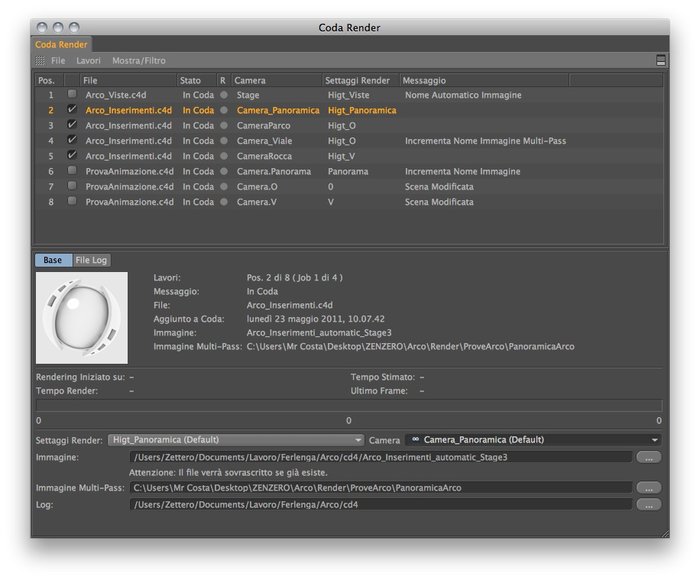
Task: Open the Lavori menu
Action: tap(88, 61)
